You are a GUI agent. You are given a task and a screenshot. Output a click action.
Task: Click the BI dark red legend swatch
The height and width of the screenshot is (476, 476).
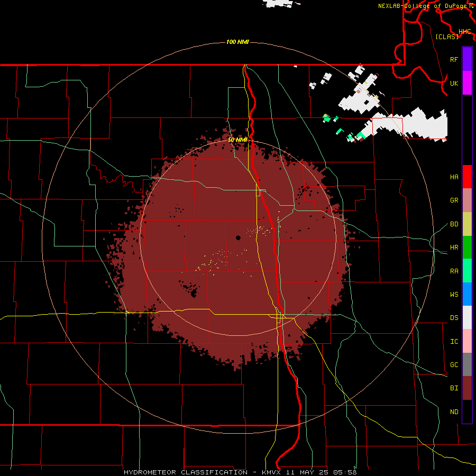[467, 388]
